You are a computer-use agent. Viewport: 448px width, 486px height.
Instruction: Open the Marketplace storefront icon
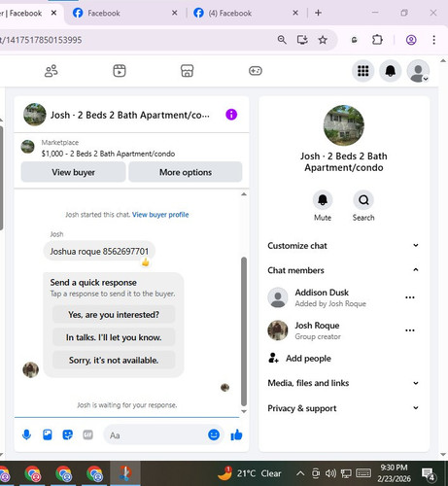point(187,71)
